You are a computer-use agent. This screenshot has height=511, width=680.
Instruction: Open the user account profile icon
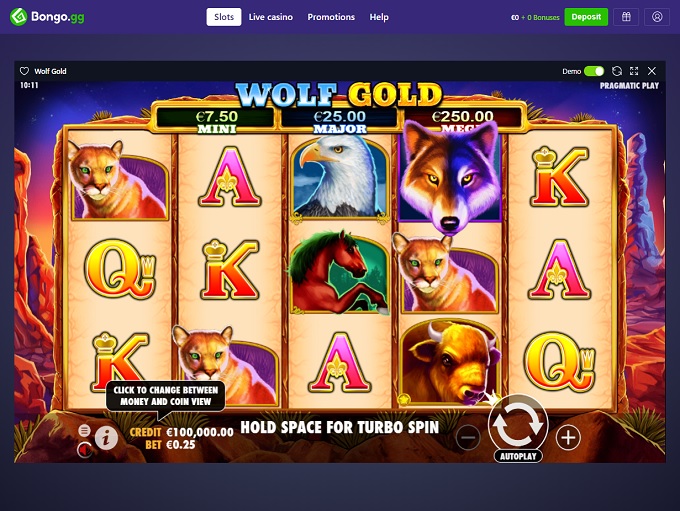click(657, 17)
